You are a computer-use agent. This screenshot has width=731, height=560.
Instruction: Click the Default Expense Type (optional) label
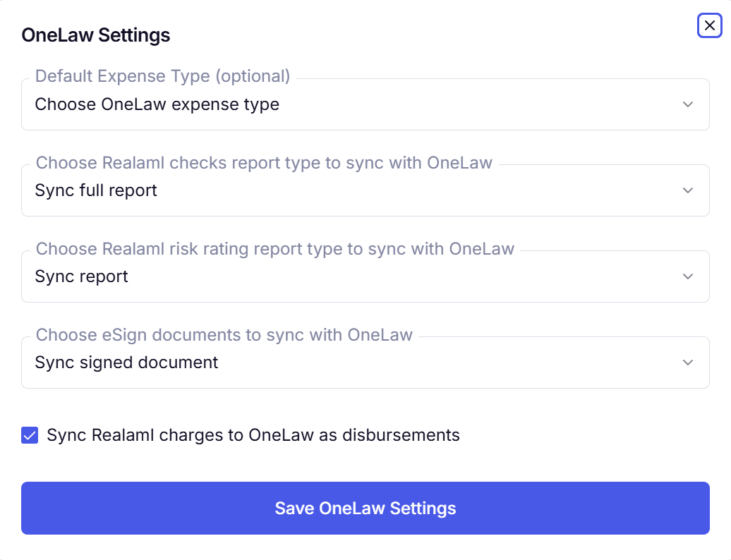[x=163, y=76]
